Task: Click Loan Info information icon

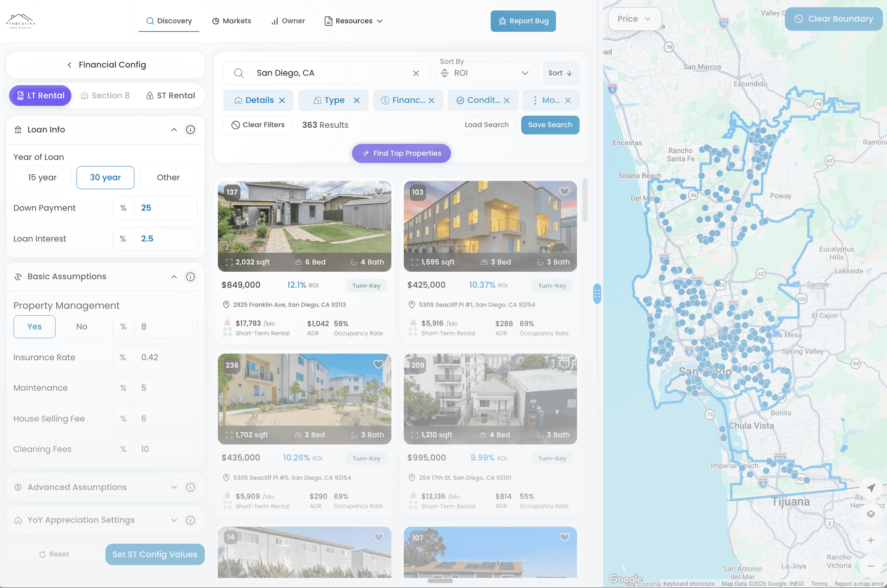Action: tap(190, 130)
